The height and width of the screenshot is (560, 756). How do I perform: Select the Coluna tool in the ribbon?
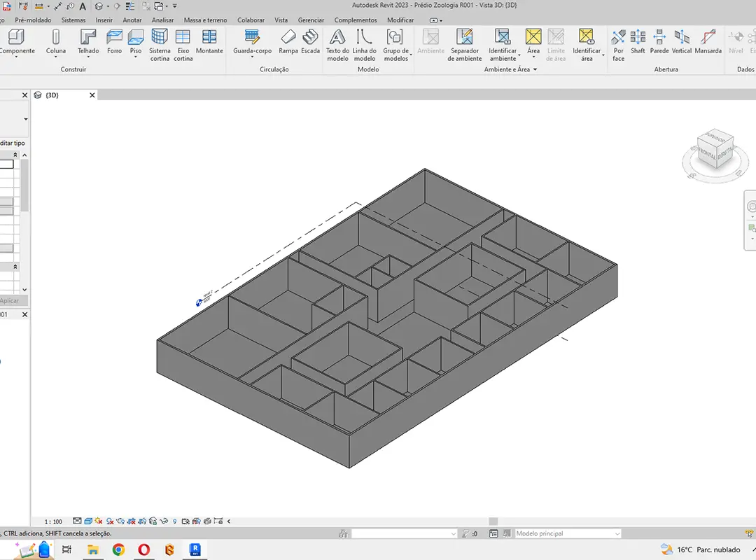click(56, 41)
